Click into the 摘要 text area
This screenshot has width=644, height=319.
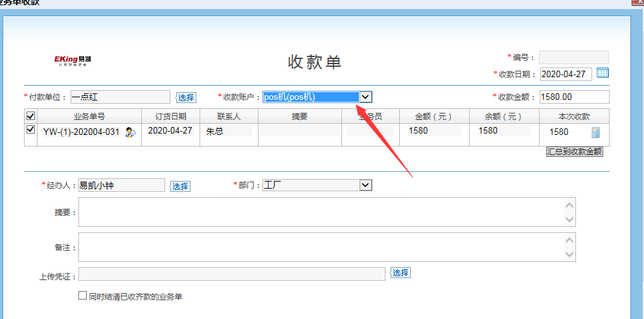[321, 212]
